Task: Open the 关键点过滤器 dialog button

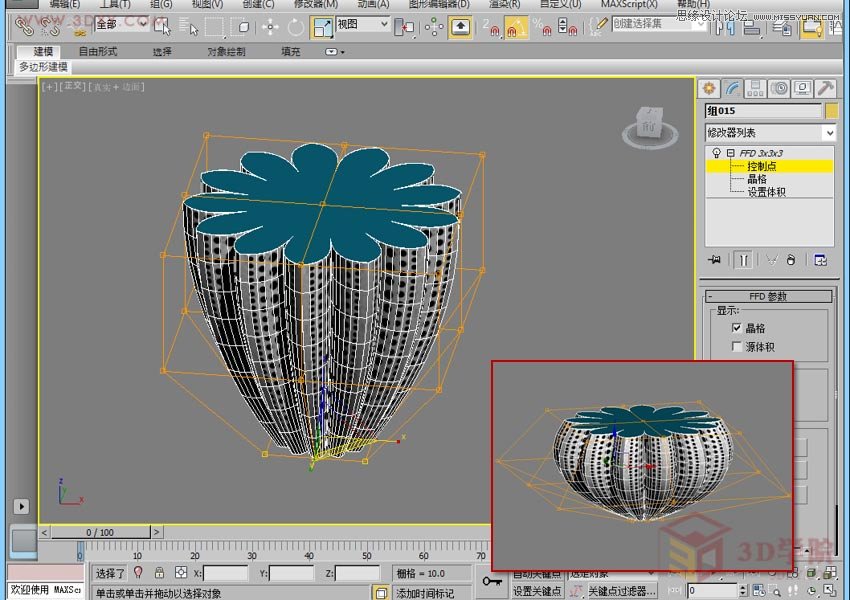Action: tap(622, 591)
